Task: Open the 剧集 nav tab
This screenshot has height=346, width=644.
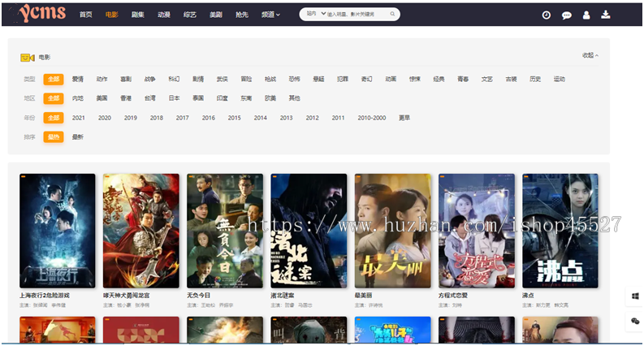Action: tap(137, 15)
